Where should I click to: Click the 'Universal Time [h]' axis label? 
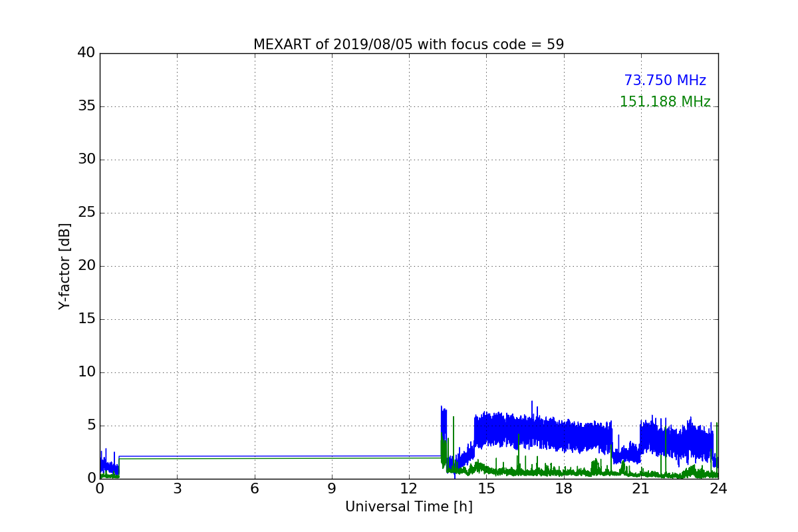point(408,507)
